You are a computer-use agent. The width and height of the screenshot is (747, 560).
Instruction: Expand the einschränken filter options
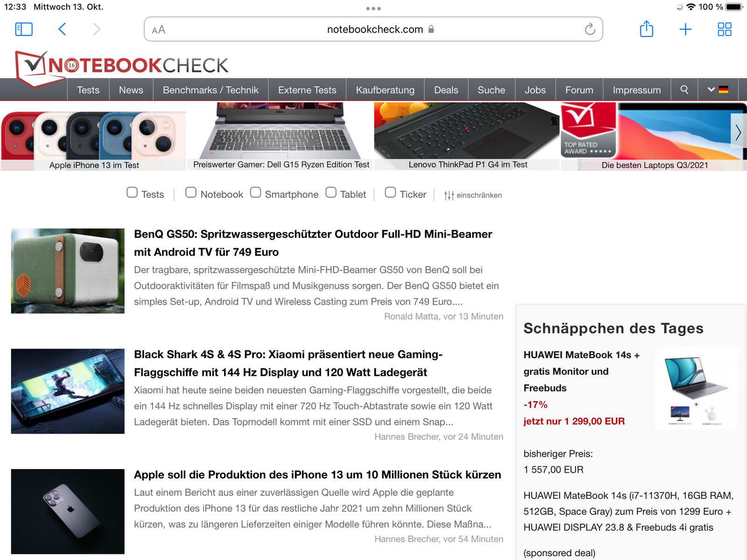pyautogui.click(x=473, y=195)
